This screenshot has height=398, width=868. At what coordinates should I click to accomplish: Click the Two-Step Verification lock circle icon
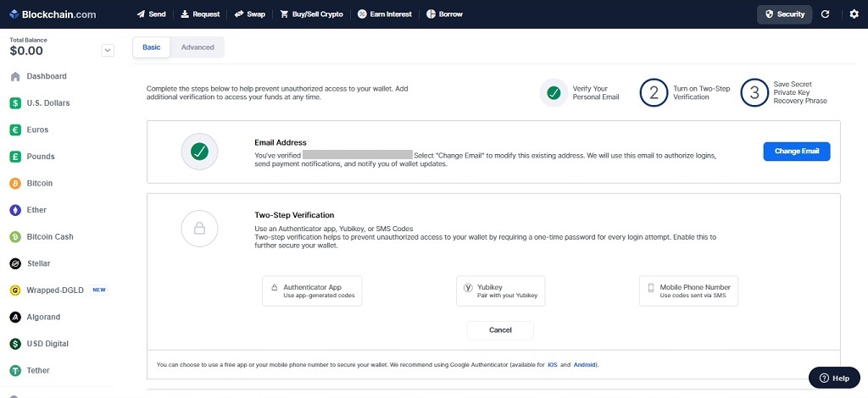coord(199,229)
